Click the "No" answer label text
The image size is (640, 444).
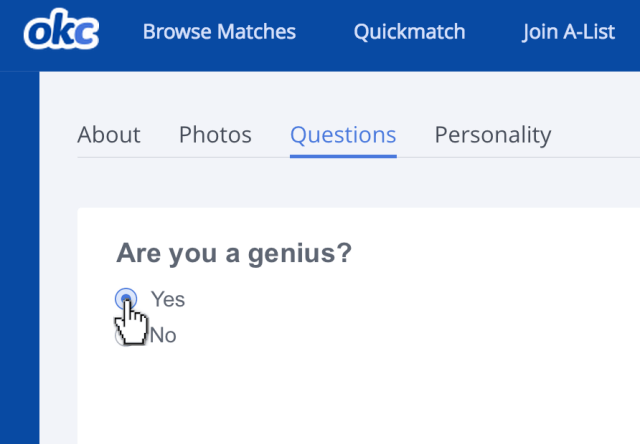point(163,336)
